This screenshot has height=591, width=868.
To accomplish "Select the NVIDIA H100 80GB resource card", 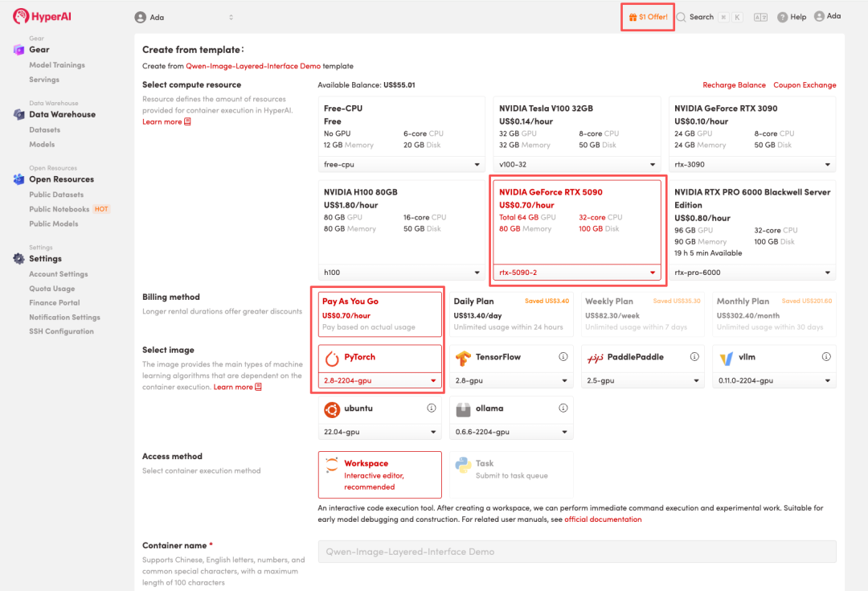I will 402,218.
